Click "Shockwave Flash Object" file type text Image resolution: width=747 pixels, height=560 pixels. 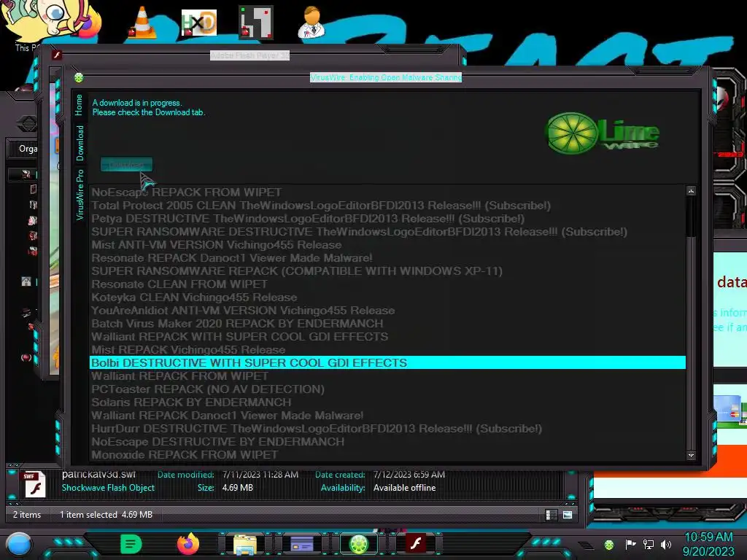[x=108, y=488]
